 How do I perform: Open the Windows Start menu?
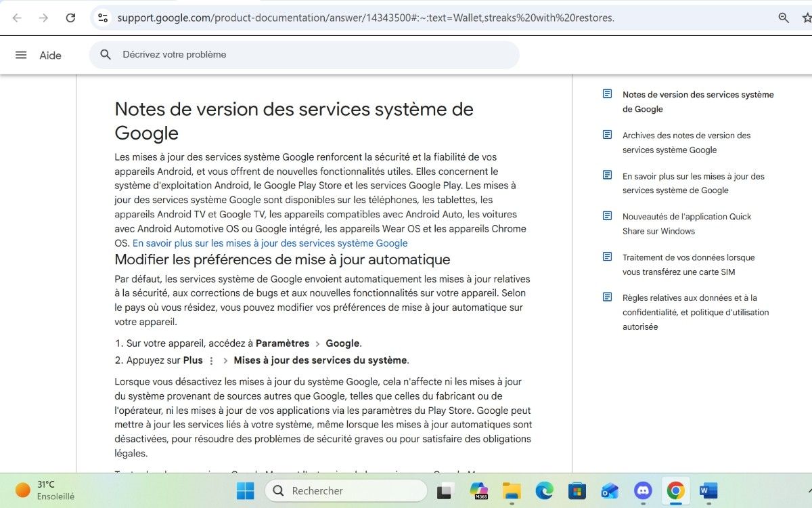pyautogui.click(x=246, y=490)
